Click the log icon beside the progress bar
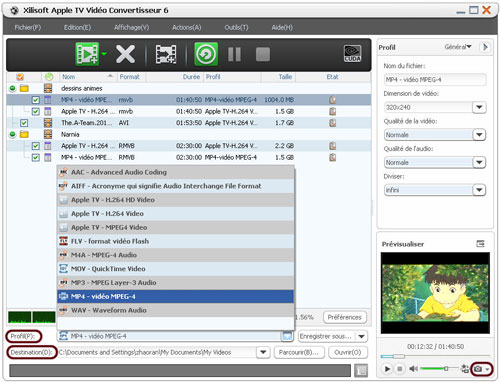 coord(361,370)
